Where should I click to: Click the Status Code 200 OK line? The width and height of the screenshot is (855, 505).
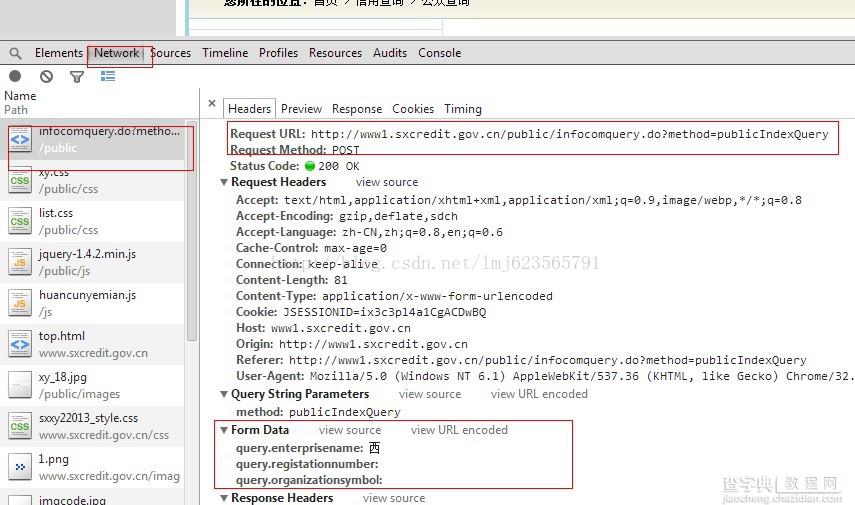pyautogui.click(x=294, y=166)
